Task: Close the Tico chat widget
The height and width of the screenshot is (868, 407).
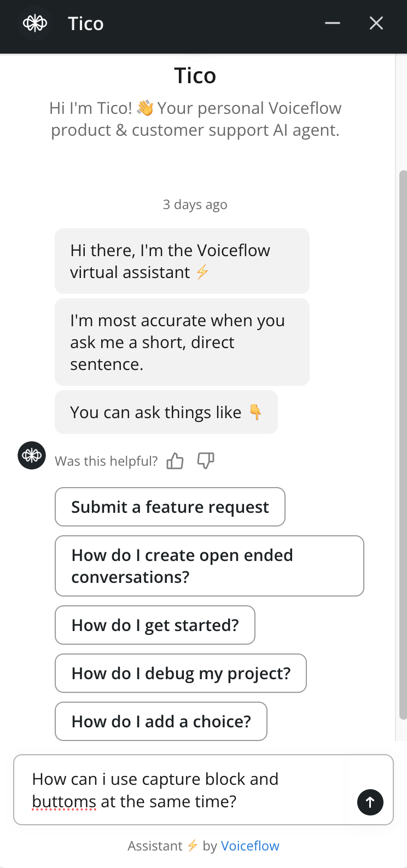Action: (x=376, y=23)
